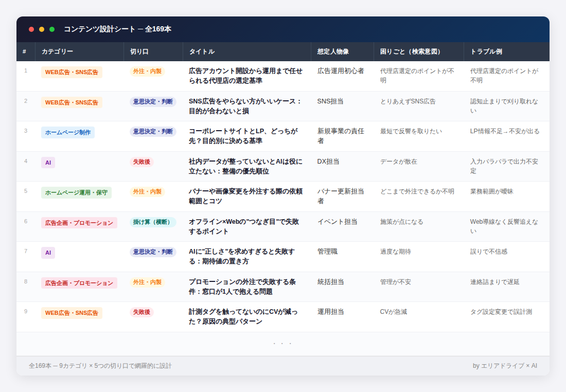Click the 掛け算（横断）badge in row 6
Image resolution: width=566 pixels, height=392 pixels.
pyautogui.click(x=152, y=222)
